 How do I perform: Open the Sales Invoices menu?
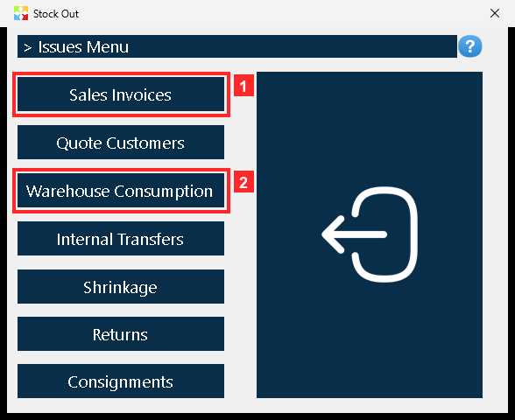pos(121,94)
